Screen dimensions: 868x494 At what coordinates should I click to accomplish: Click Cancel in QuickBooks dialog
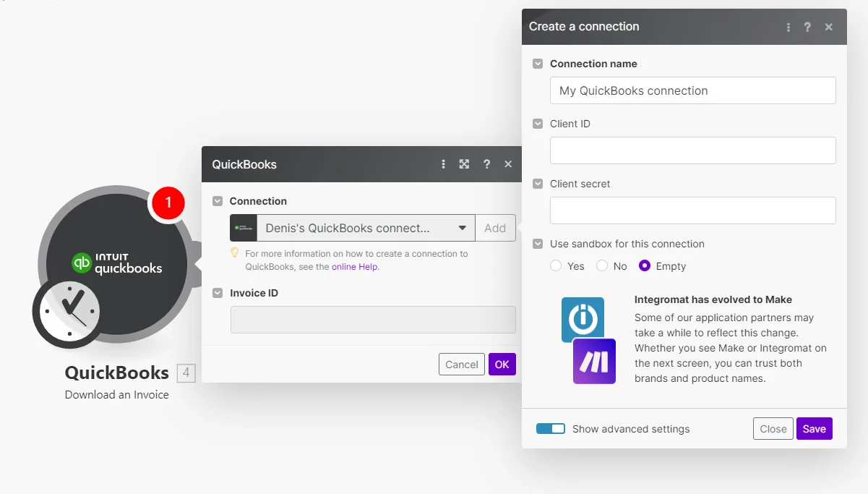click(462, 365)
